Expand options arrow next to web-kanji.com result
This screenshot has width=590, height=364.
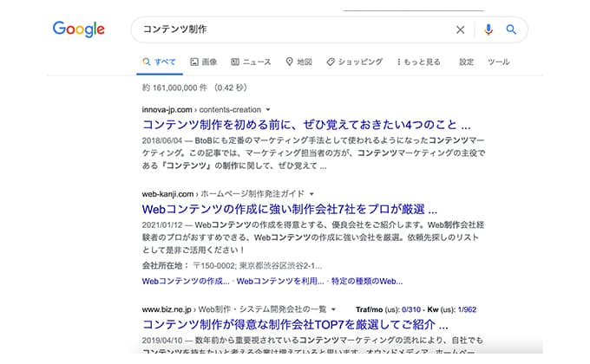coord(311,194)
